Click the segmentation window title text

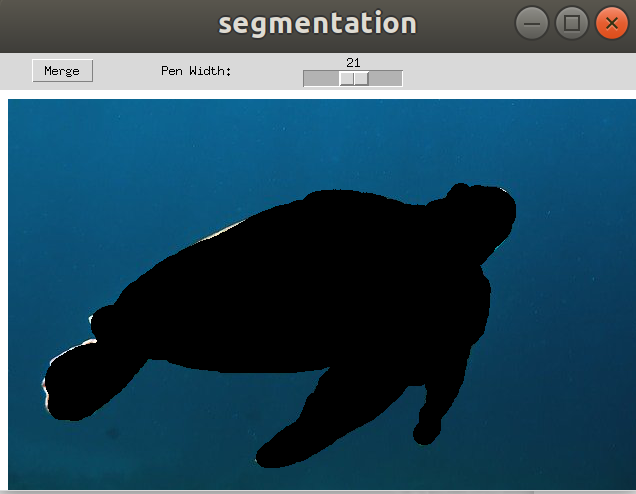317,23
